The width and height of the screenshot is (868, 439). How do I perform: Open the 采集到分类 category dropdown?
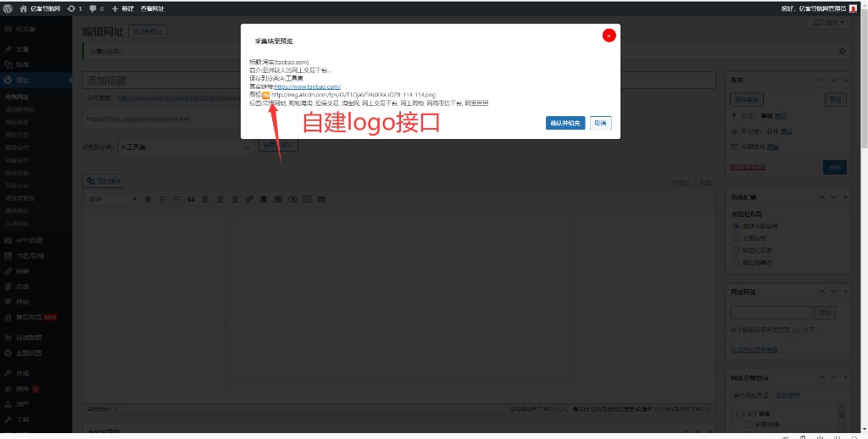point(186,146)
